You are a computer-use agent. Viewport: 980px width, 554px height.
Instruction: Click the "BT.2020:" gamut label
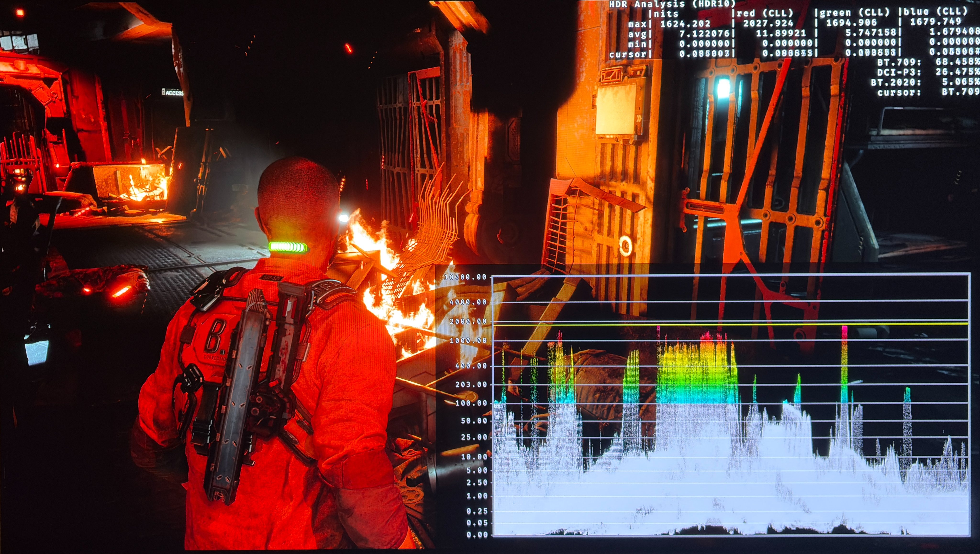point(896,82)
